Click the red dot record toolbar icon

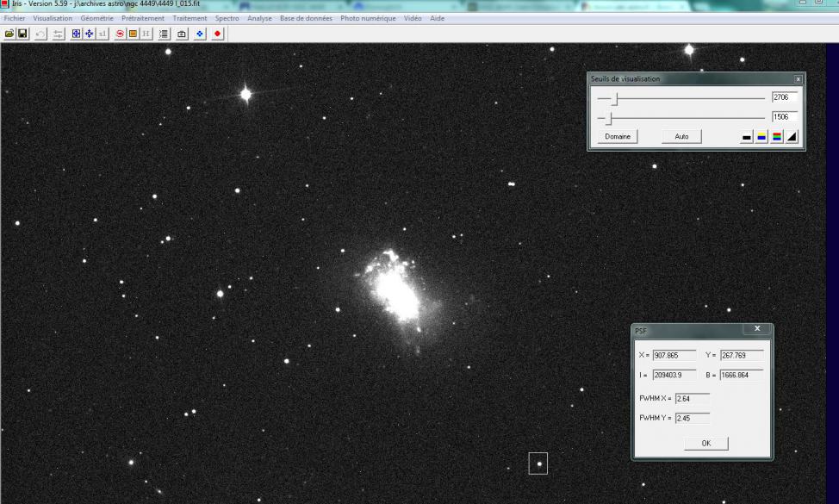coord(217,34)
